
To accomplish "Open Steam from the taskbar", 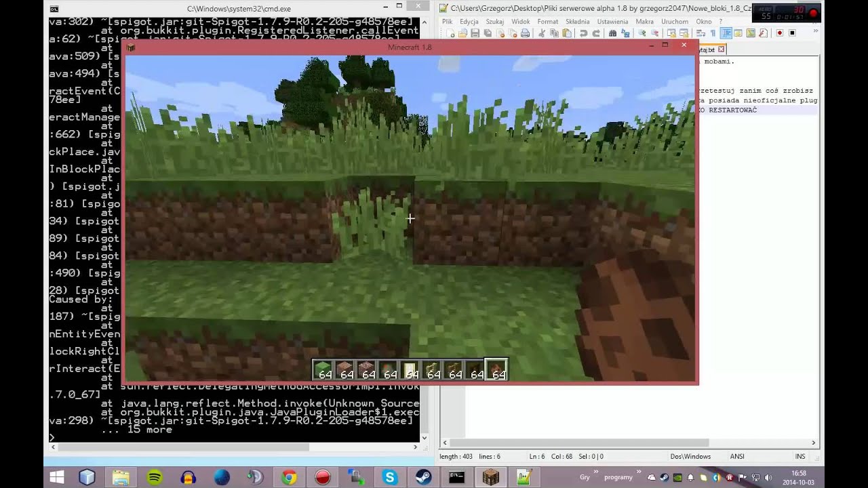I will [423, 477].
